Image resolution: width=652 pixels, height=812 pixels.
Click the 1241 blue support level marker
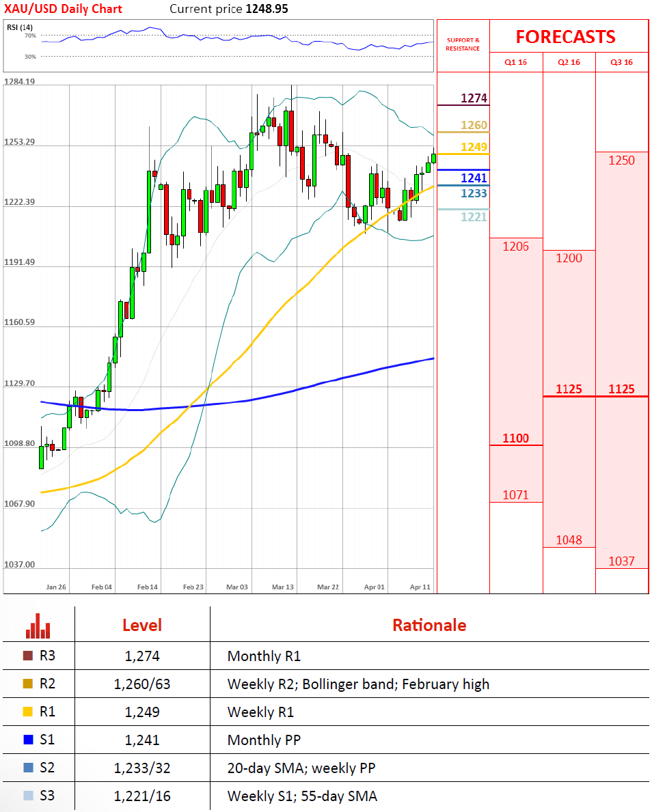click(474, 178)
